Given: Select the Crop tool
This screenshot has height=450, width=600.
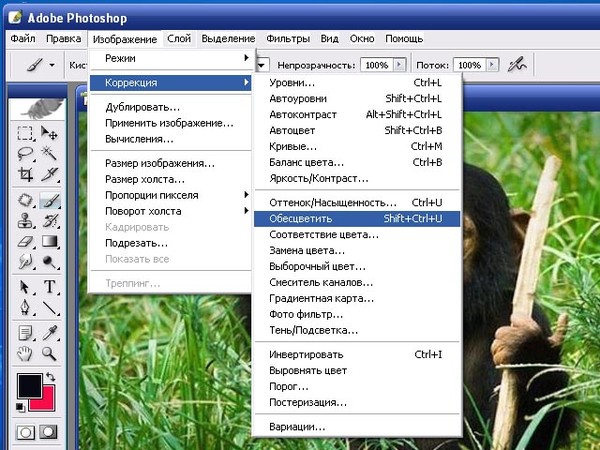Looking at the screenshot, I should (25, 174).
